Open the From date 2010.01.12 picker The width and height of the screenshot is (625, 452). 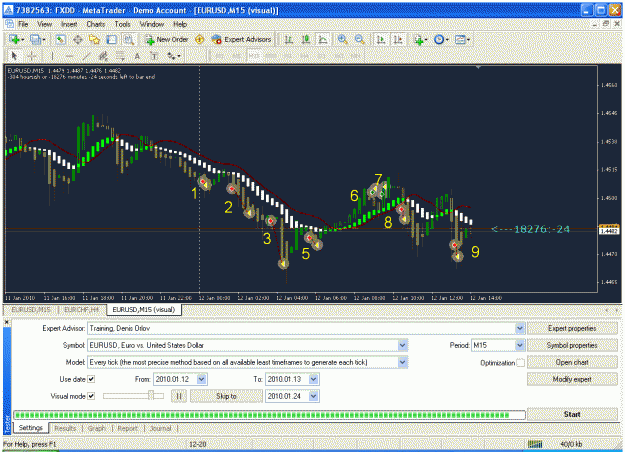[202, 379]
